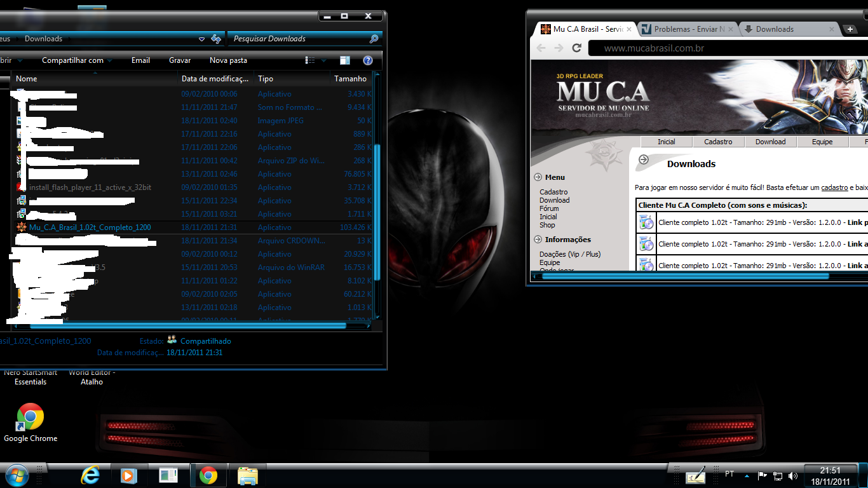Select the install_flash_player_11_active_x_32bit file name

click(x=90, y=187)
